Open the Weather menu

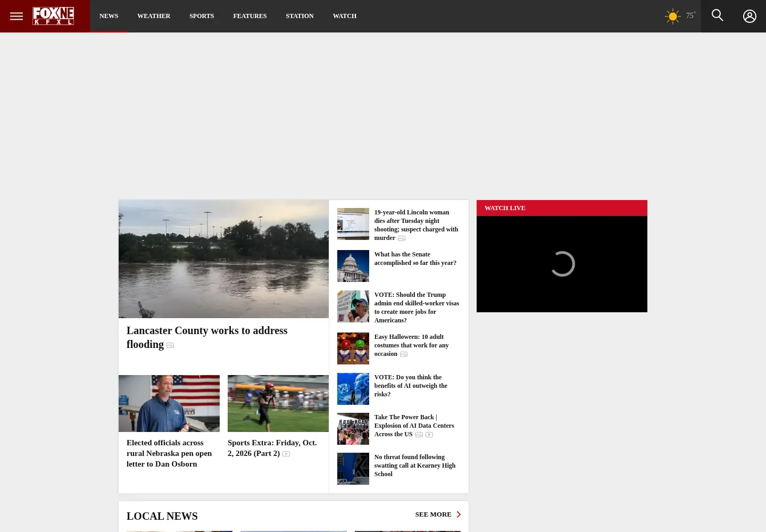[154, 16]
